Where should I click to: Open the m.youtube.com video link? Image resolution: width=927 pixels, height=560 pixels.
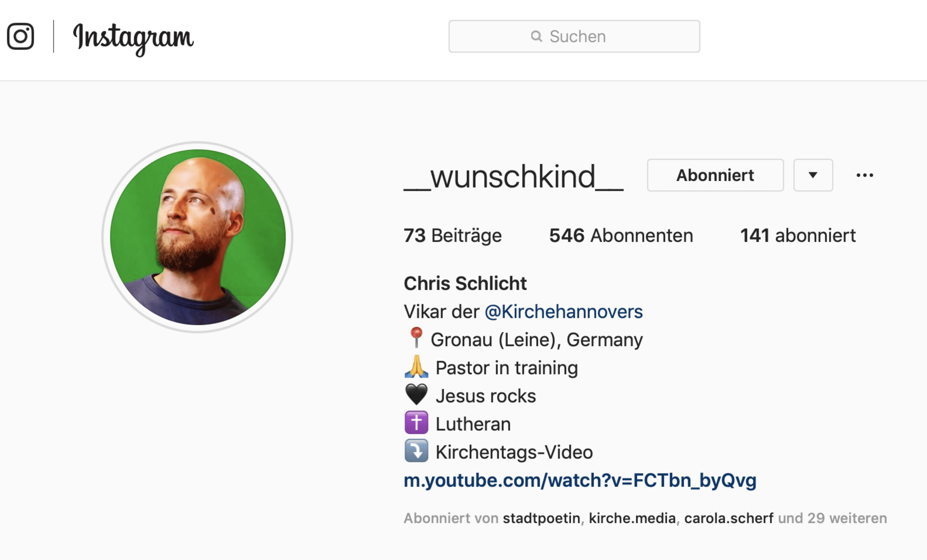click(x=580, y=480)
